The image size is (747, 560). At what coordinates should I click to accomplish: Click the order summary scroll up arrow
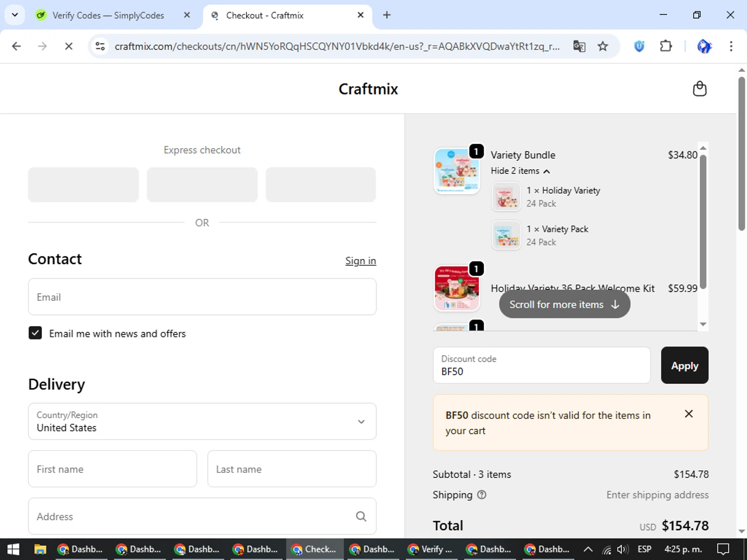pos(703,148)
